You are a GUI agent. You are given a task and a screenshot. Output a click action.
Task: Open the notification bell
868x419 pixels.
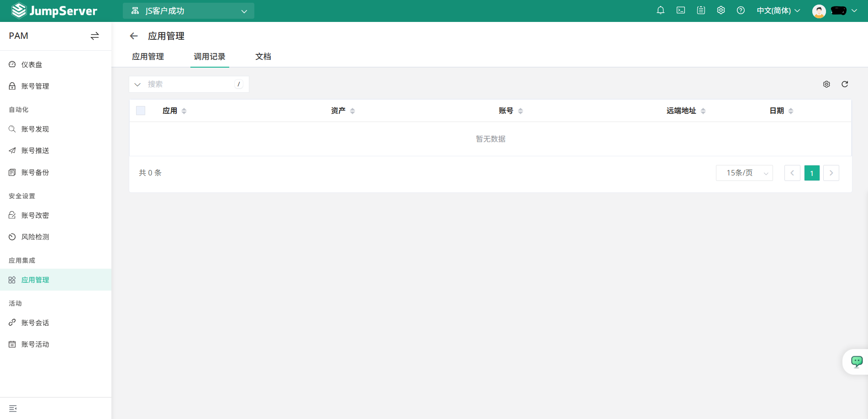[660, 10]
